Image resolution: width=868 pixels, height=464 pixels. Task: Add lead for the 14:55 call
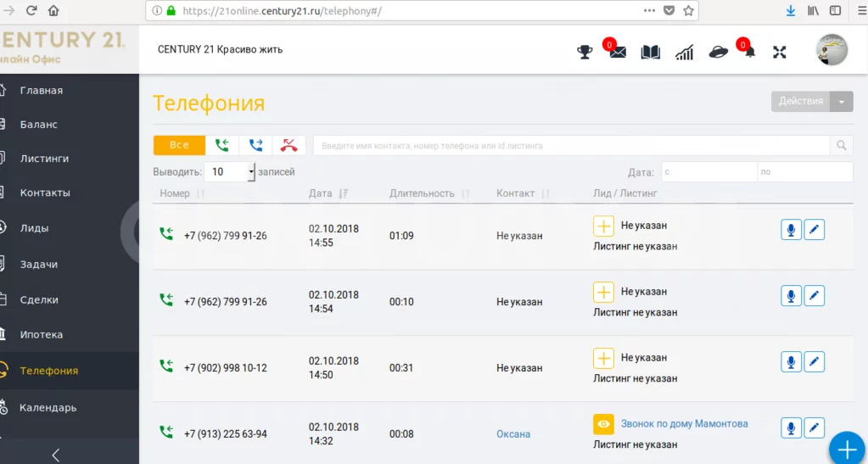click(603, 226)
